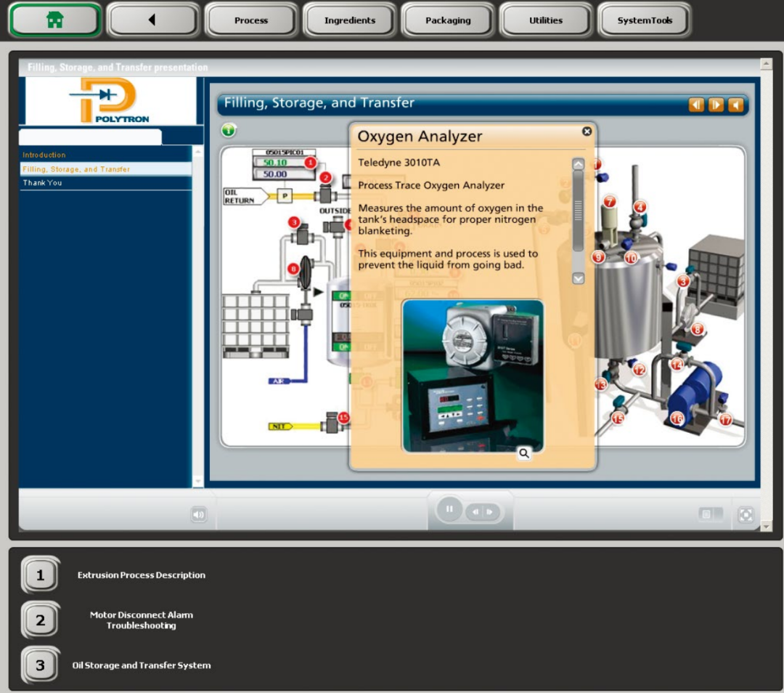Click the green info icon

(x=229, y=131)
